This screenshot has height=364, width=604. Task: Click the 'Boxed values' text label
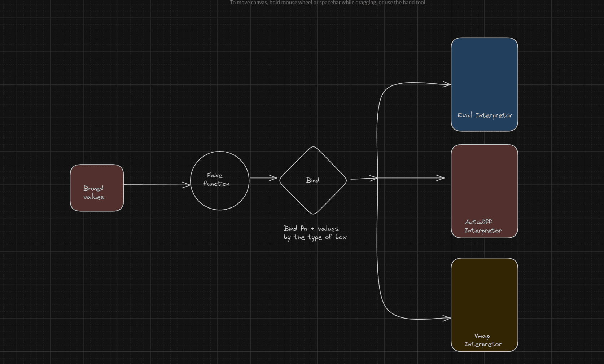(93, 193)
